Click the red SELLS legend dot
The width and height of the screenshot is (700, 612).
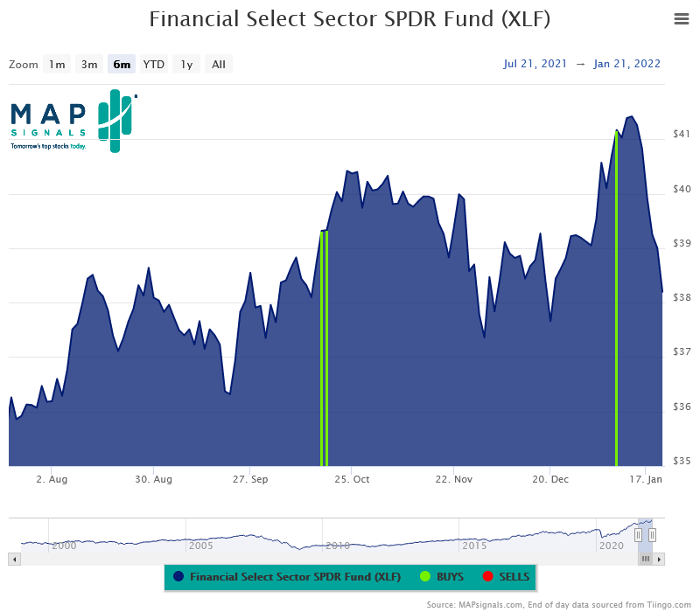click(487, 577)
